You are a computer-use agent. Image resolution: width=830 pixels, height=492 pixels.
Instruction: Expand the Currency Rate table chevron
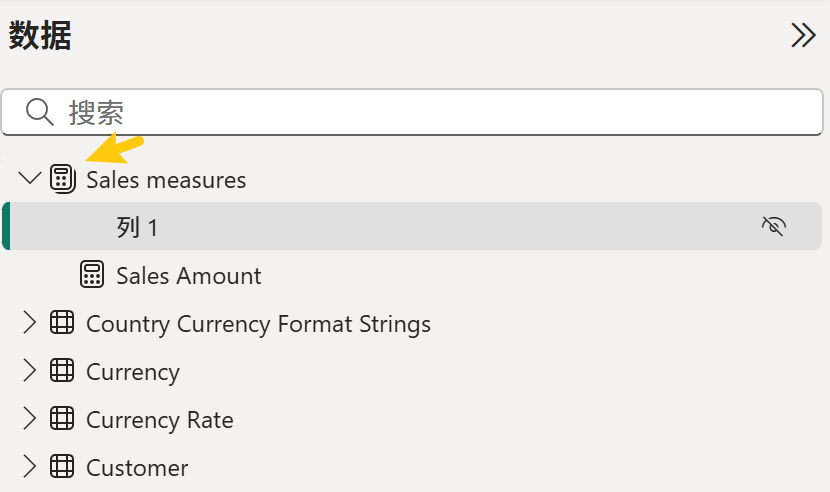30,418
